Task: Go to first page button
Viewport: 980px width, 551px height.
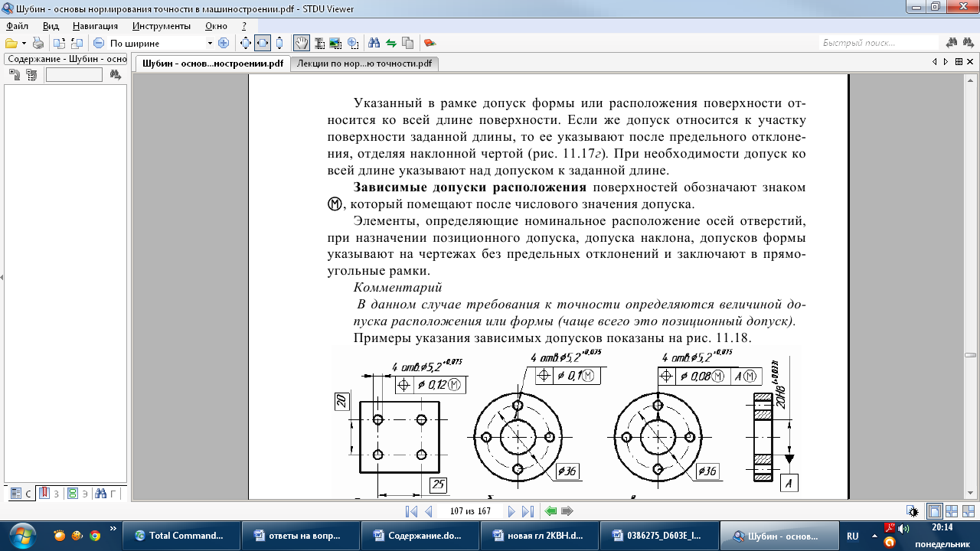Action: pos(411,511)
